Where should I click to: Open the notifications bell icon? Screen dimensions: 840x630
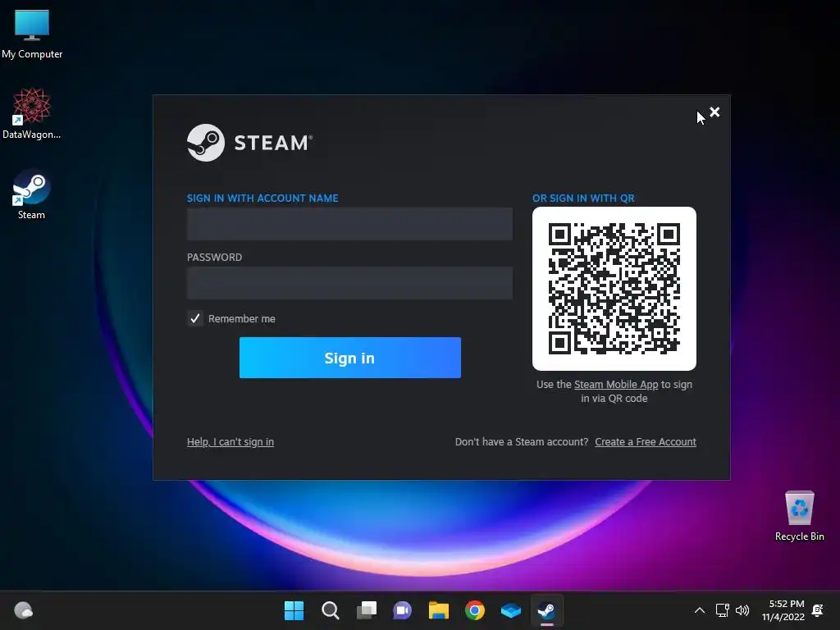click(818, 610)
